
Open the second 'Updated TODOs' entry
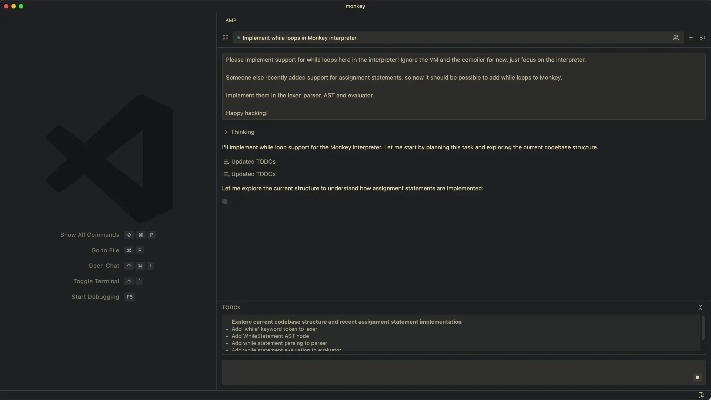[x=249, y=174]
